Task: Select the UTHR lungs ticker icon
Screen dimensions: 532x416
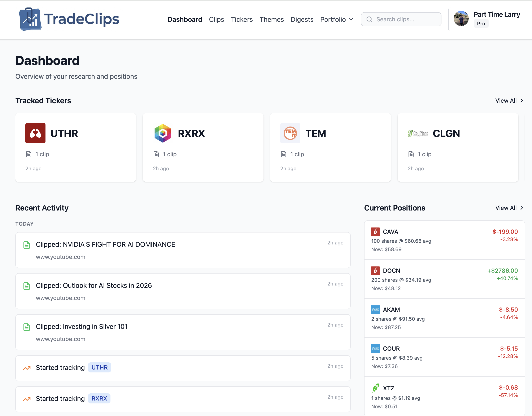Action: [35, 133]
